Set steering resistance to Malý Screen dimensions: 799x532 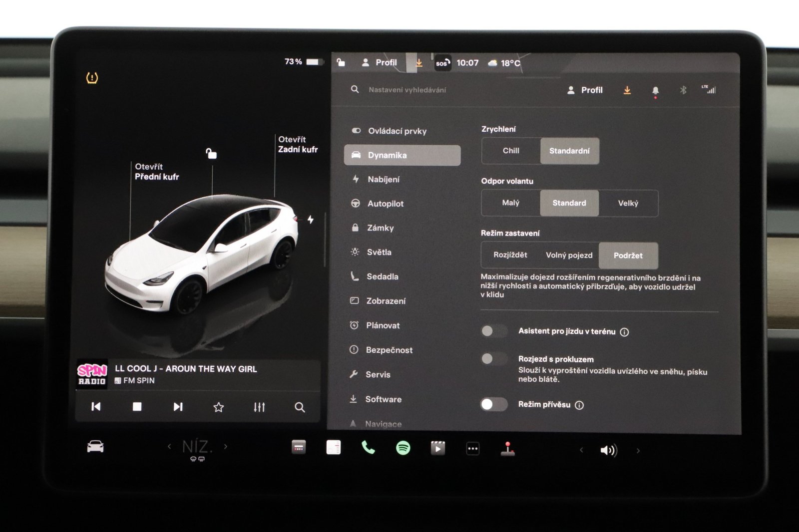[x=511, y=203]
